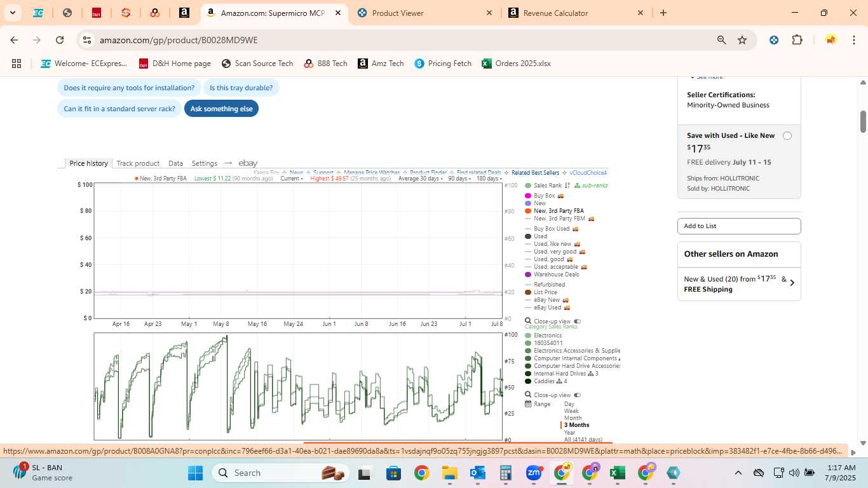
Task: Select Month range option
Action: coord(573,418)
